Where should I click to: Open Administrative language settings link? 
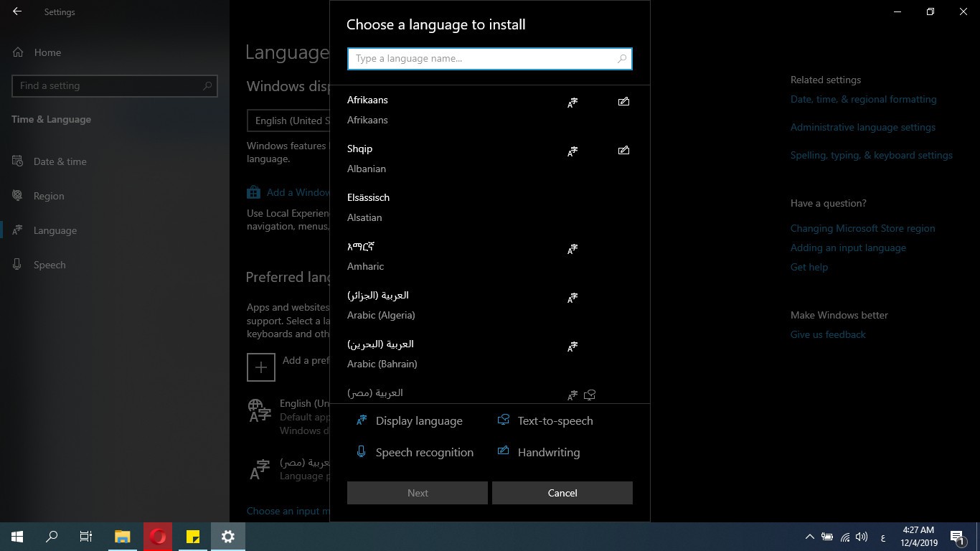[x=863, y=127]
